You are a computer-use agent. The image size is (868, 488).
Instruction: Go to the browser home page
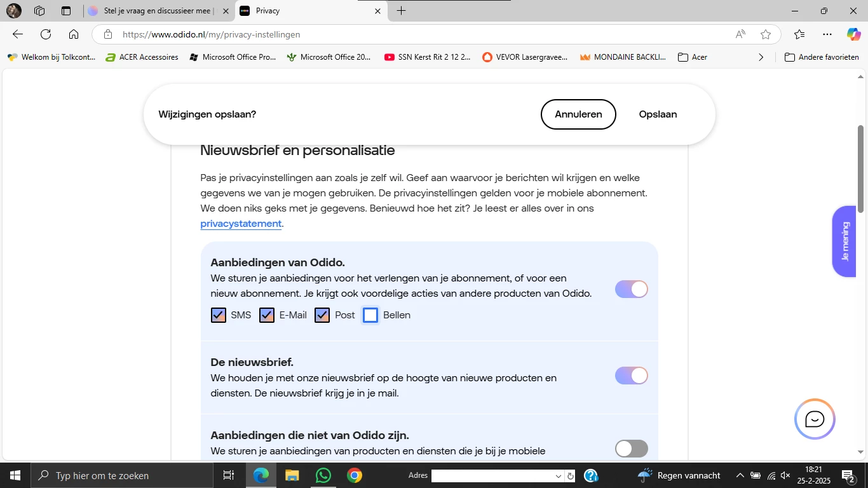click(74, 34)
